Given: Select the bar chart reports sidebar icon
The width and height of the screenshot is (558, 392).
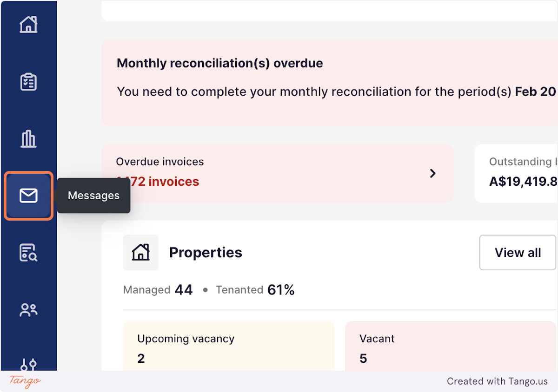Looking at the screenshot, I should tap(28, 138).
